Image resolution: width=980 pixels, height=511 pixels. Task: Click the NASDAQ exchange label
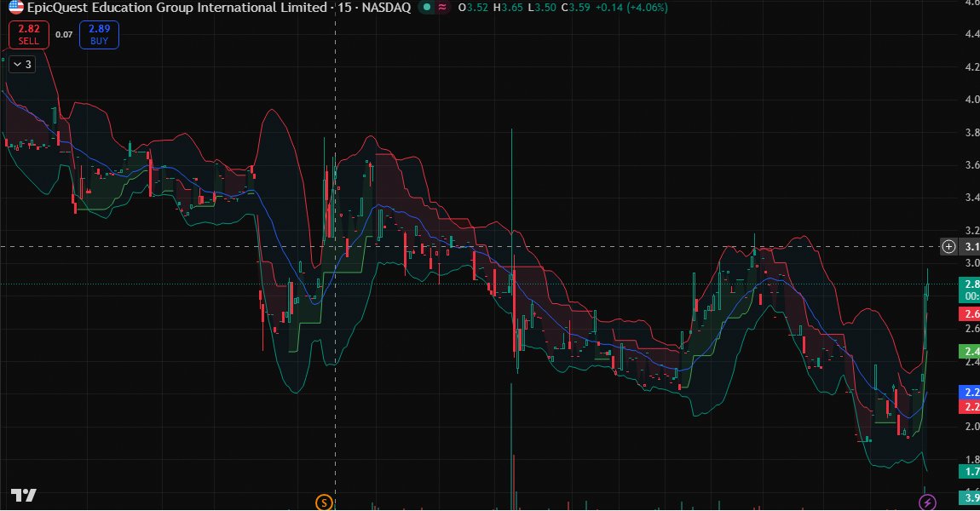(386, 8)
